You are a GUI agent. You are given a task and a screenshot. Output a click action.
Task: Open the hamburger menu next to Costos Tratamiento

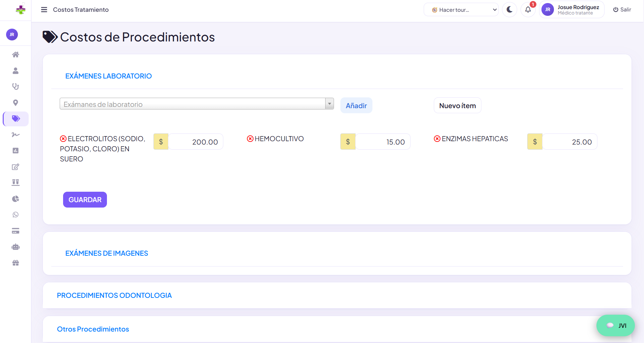(44, 10)
